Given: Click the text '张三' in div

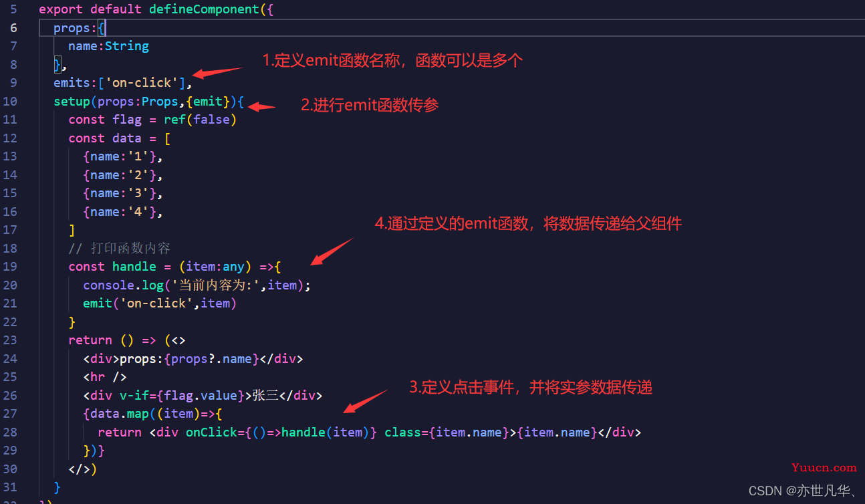Looking at the screenshot, I should click(x=265, y=396).
